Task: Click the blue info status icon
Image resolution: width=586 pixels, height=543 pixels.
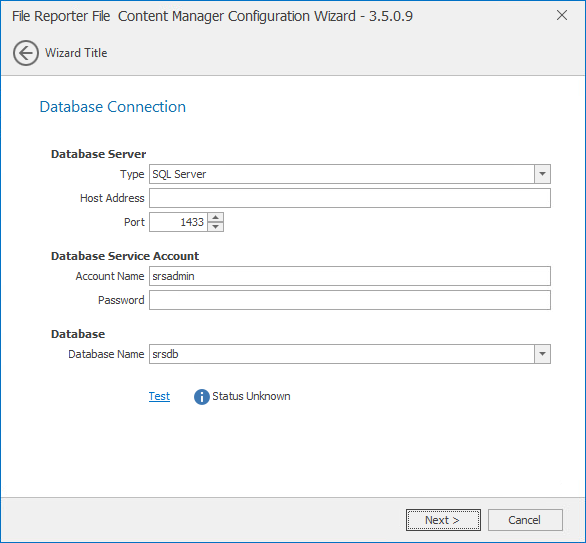Action: [x=201, y=397]
